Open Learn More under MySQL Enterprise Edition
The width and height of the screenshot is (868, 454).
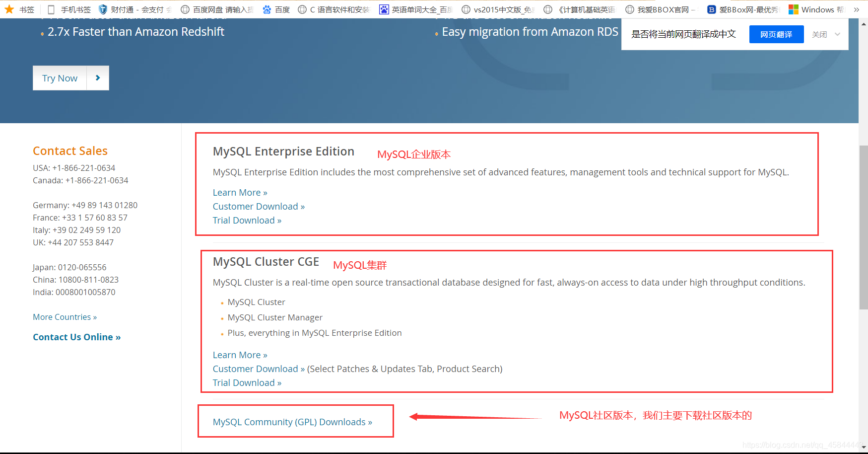coord(240,193)
